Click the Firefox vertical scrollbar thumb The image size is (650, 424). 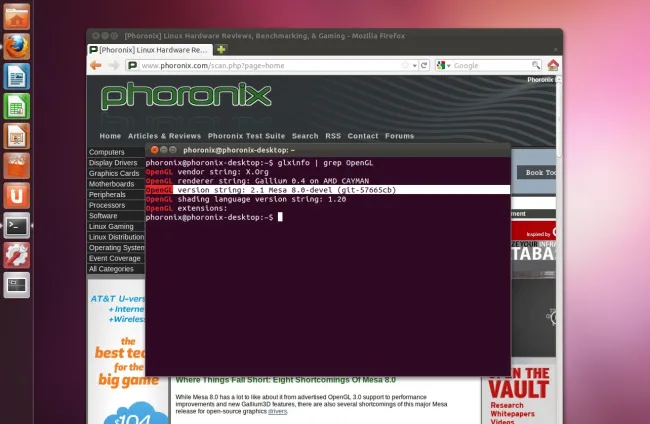click(x=559, y=118)
